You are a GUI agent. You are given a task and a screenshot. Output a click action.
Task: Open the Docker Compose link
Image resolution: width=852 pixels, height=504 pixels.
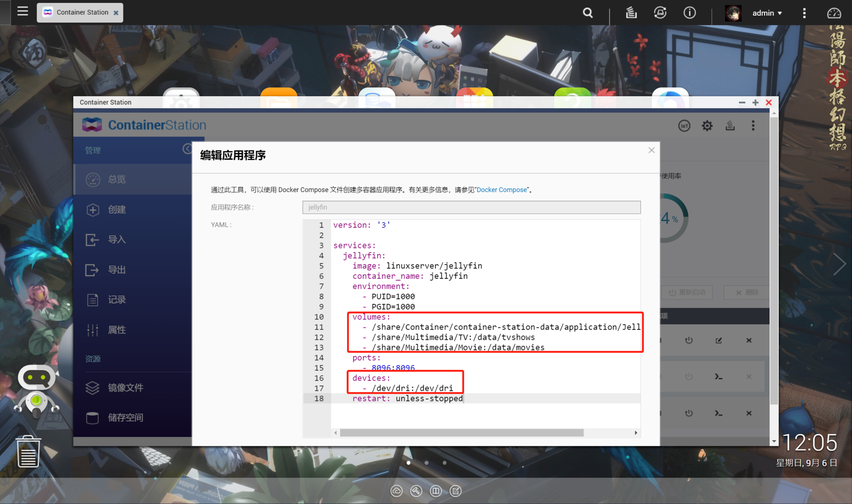[501, 190]
